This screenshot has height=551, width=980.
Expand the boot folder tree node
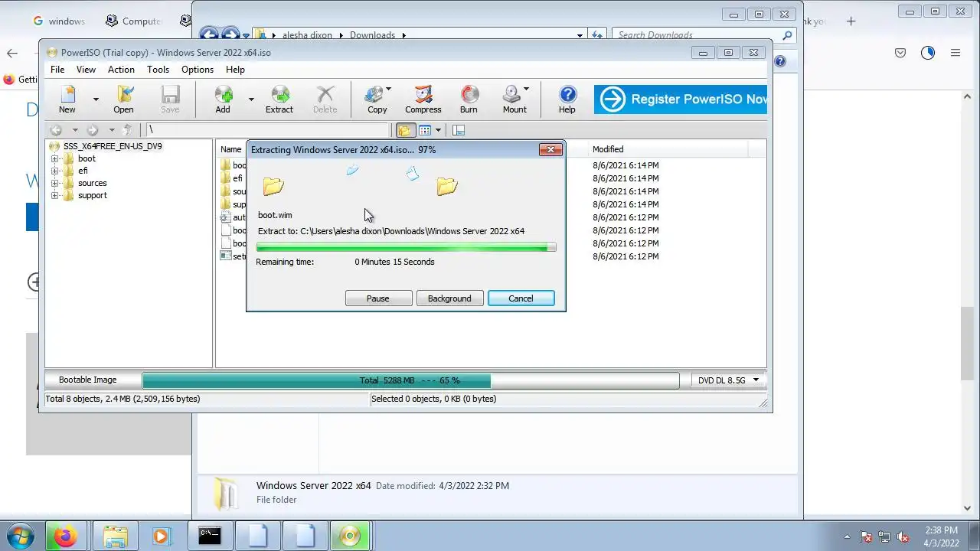click(x=54, y=159)
